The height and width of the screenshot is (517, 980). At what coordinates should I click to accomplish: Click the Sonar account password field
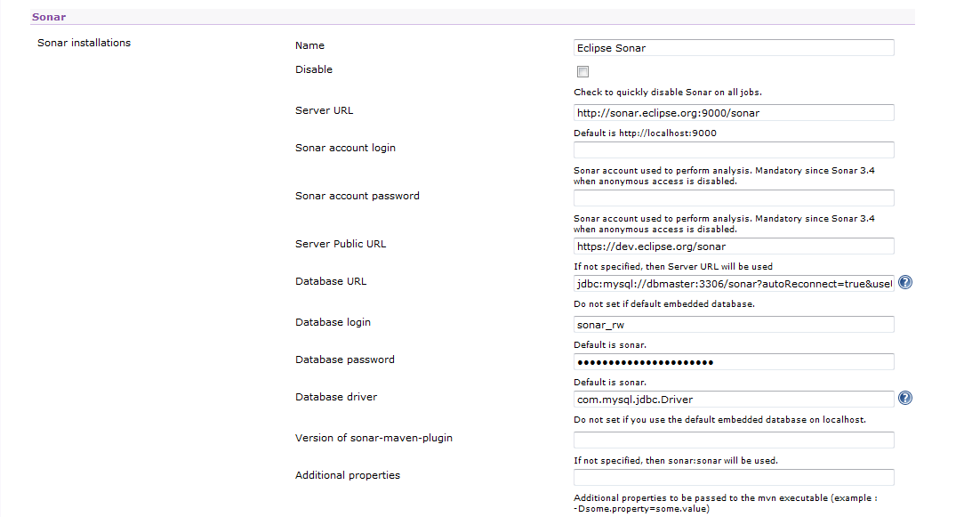coord(734,198)
